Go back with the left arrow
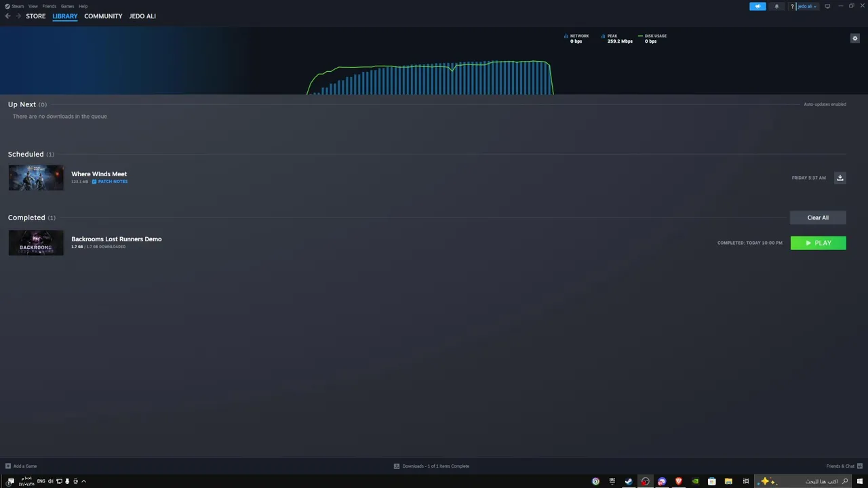The width and height of the screenshot is (868, 488). point(7,16)
